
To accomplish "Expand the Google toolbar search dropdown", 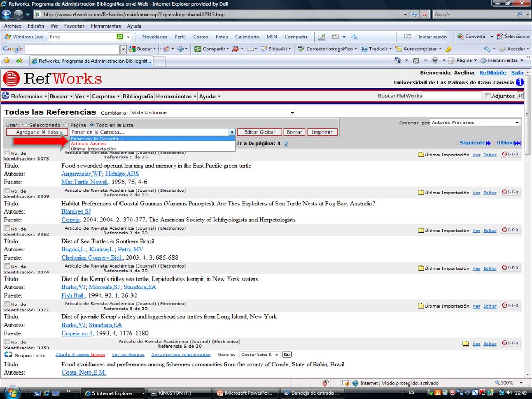I will coord(123,49).
